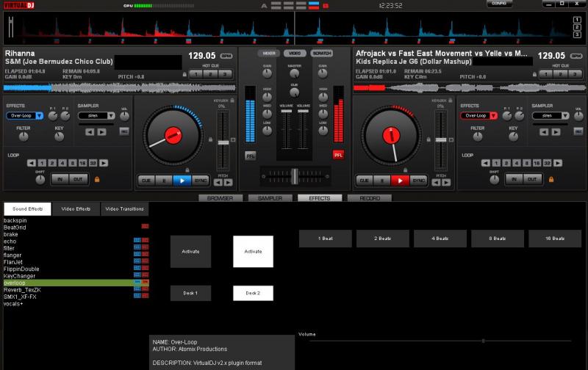Image resolution: width=588 pixels, height=370 pixels.
Task: Open the CONFIG settings button
Action: (x=500, y=4)
